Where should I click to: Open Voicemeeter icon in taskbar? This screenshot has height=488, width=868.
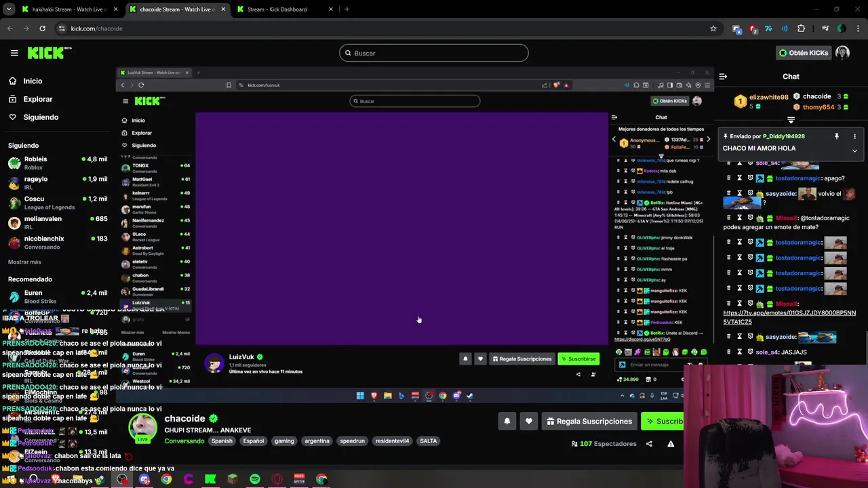click(x=299, y=479)
